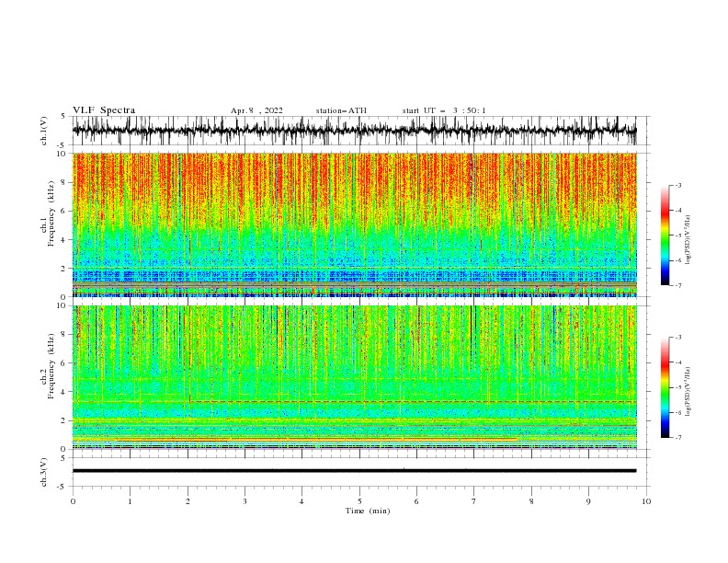Click the flat ch.3 voltage trace
This screenshot has width=728, height=563.
354,471
